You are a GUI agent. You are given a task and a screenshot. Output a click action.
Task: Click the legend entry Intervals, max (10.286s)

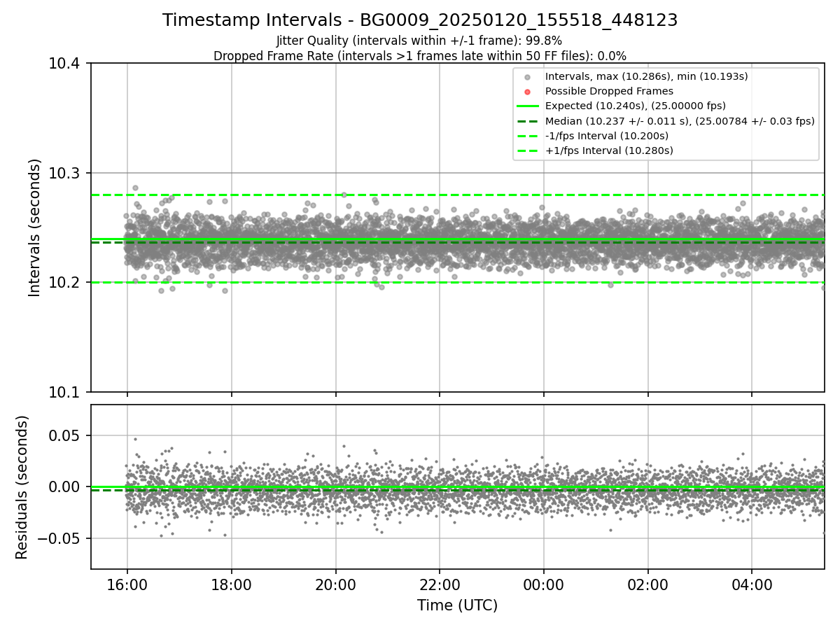point(647,76)
